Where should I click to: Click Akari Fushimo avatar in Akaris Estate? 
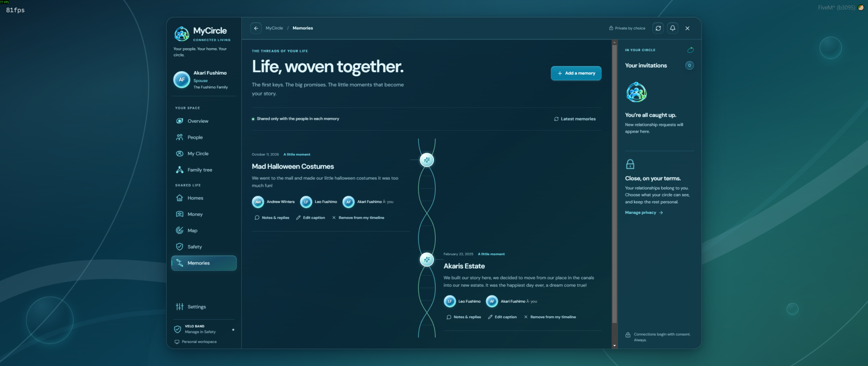pyautogui.click(x=492, y=301)
